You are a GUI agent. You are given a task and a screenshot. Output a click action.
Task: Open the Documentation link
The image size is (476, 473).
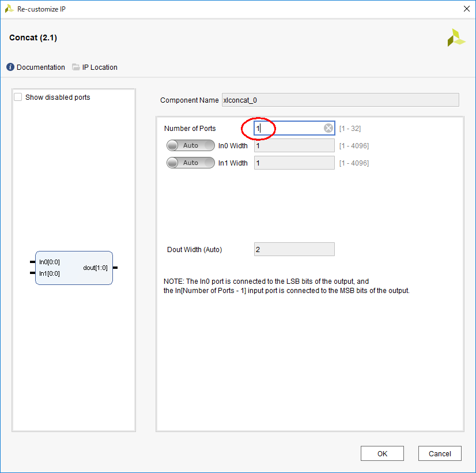40,67
